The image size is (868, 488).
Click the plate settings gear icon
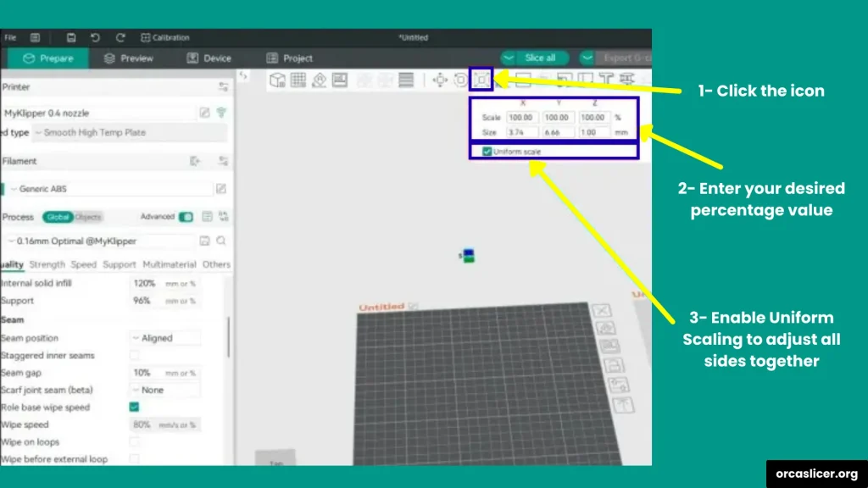click(x=618, y=385)
